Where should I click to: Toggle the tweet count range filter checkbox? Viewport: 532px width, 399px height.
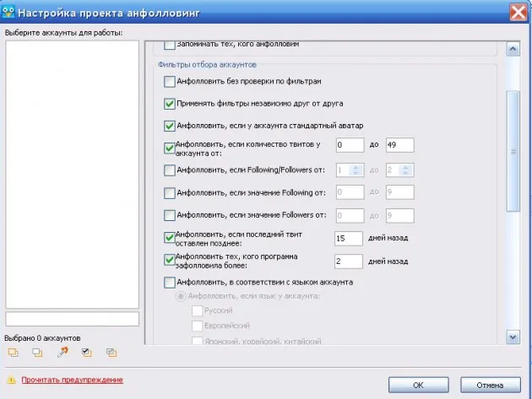pos(169,148)
